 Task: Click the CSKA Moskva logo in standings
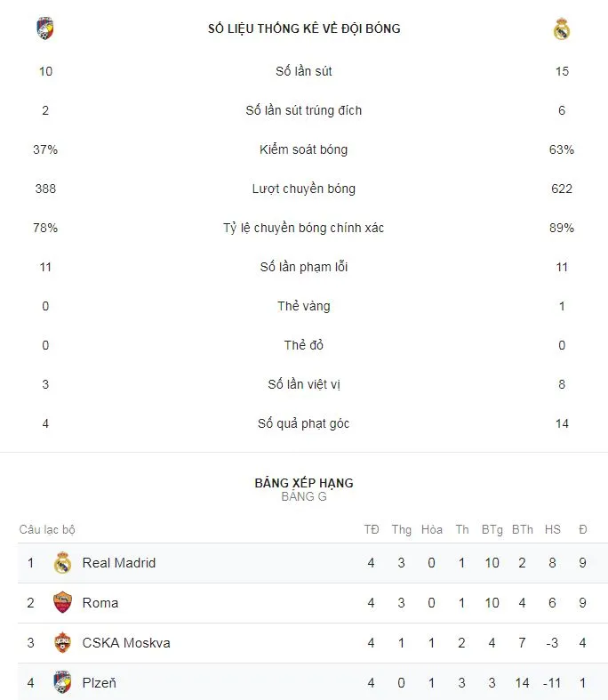[x=62, y=643]
